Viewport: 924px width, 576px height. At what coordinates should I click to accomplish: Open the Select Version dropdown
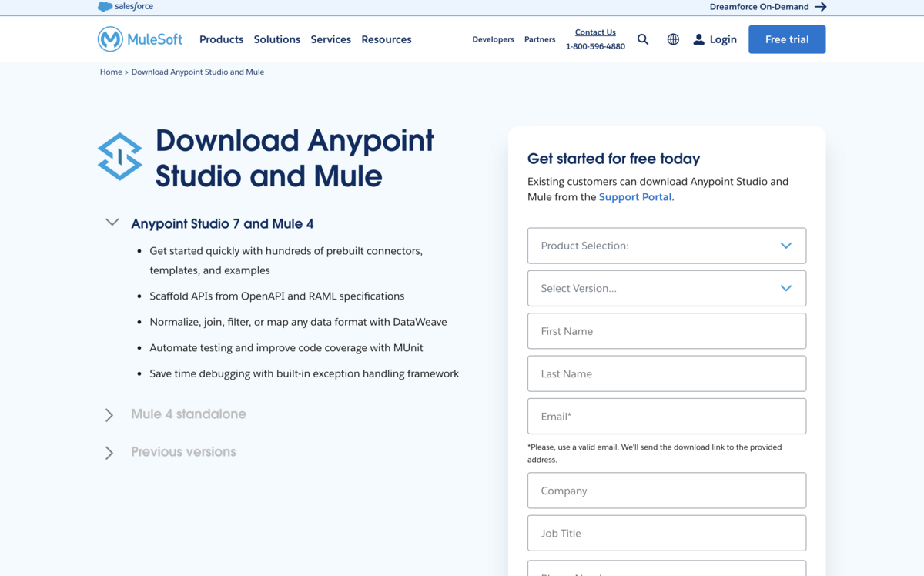click(667, 288)
